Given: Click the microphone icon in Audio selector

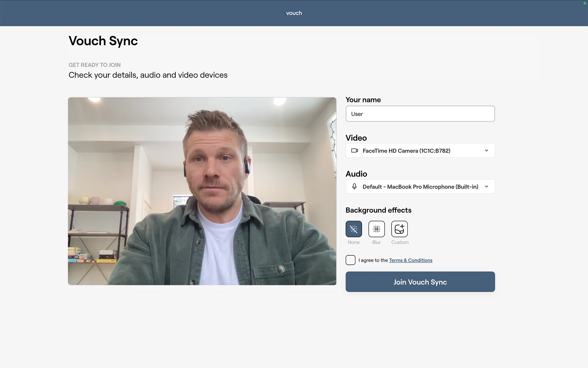Looking at the screenshot, I should coord(354,187).
